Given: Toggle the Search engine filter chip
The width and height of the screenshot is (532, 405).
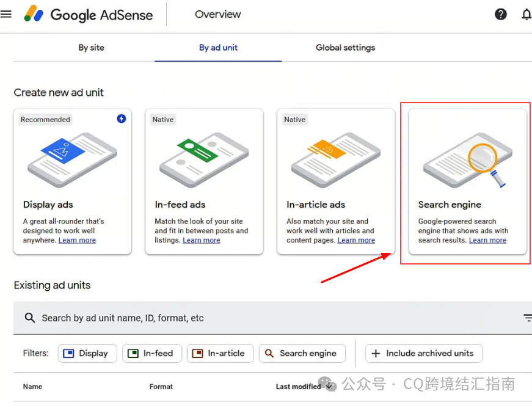Looking at the screenshot, I should pyautogui.click(x=302, y=353).
